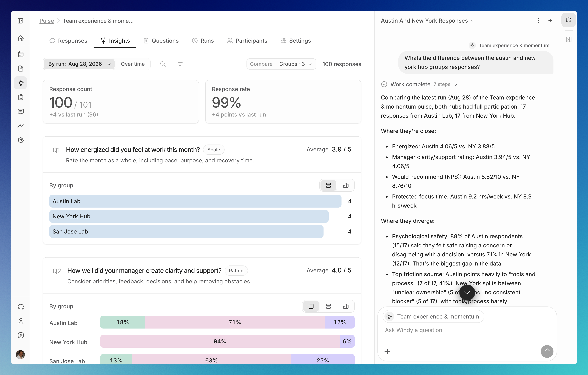Start a new chat with plus icon

550,21
